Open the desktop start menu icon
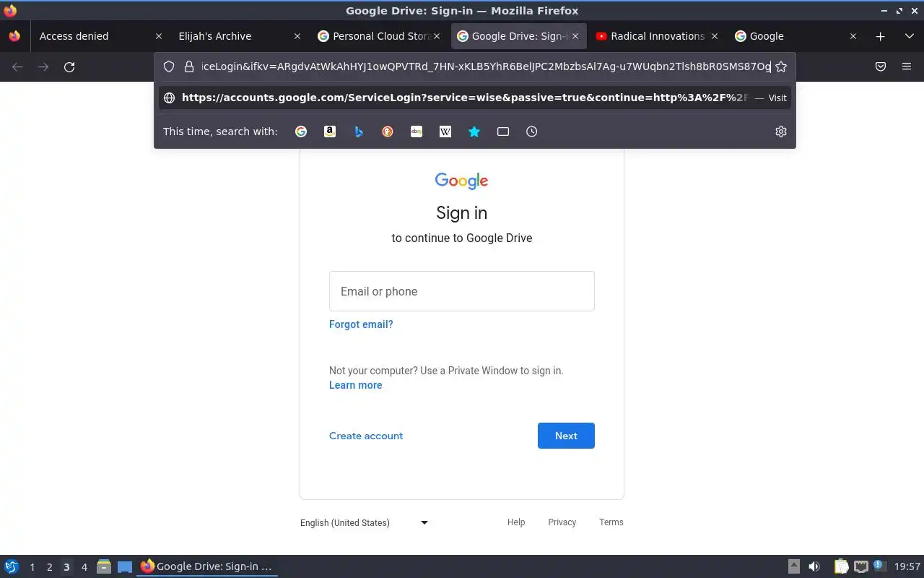This screenshot has height=578, width=924. click(x=12, y=566)
